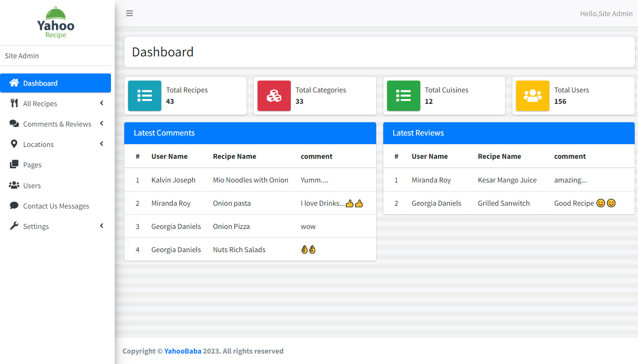Click the red Total Categories boxes icon
This screenshot has width=638, height=364.
[274, 96]
